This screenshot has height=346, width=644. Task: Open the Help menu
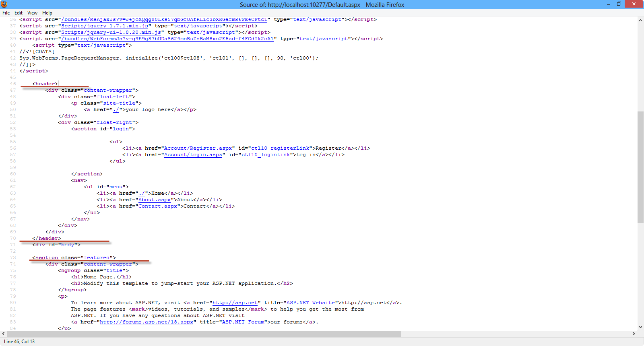pos(47,13)
